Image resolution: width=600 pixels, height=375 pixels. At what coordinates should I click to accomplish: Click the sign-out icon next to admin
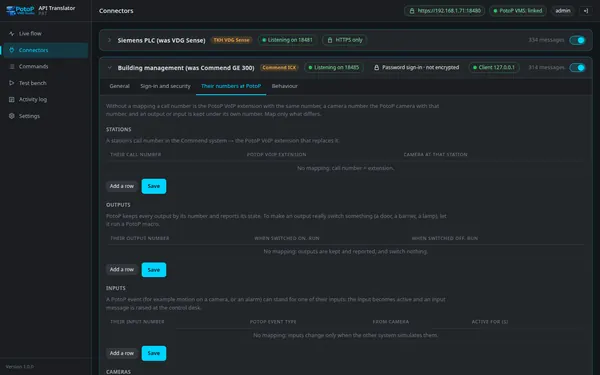585,11
